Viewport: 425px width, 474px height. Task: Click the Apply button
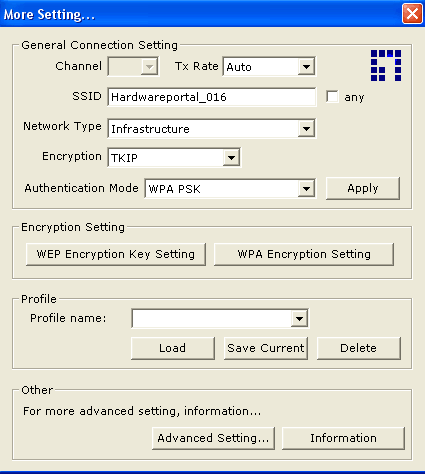[x=363, y=188]
